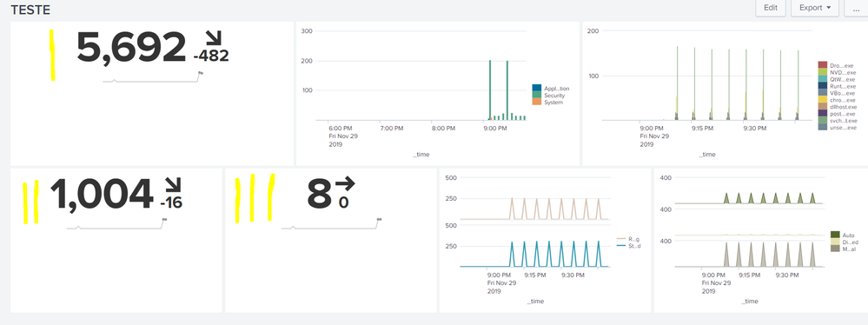Click the -482 trend delta value
This screenshot has width=868, height=325.
point(211,56)
